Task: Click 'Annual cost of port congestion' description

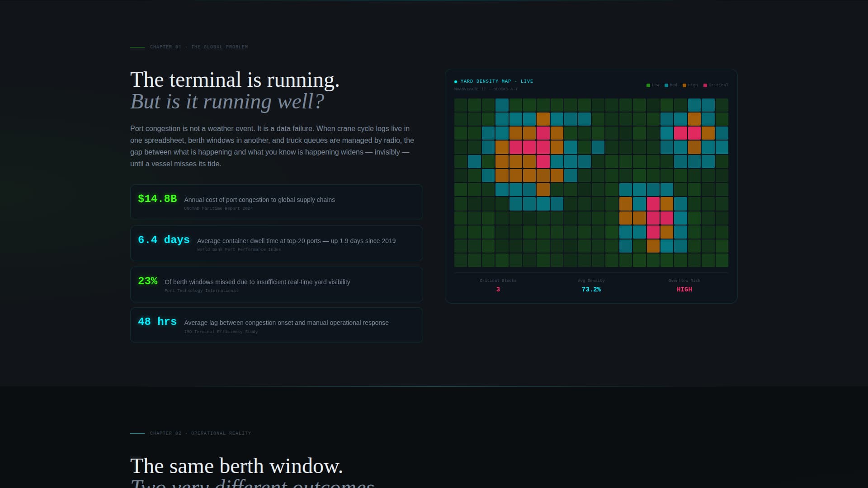Action: coord(259,200)
